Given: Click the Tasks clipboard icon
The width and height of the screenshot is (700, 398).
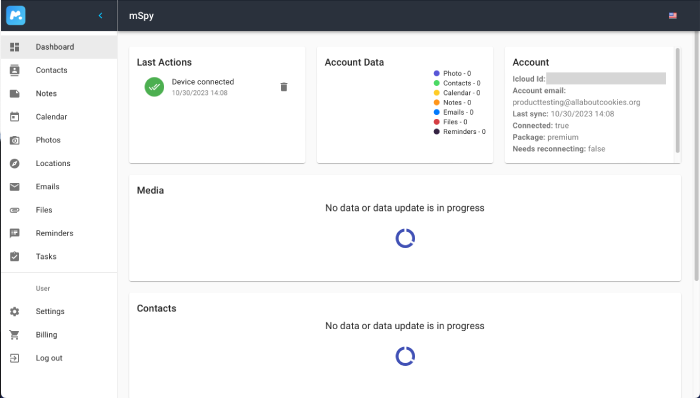Looking at the screenshot, I should 15,257.
